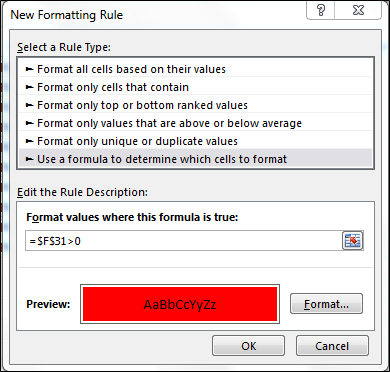
Task: Choose 'Format only values that are above or below average'
Action: point(195,123)
